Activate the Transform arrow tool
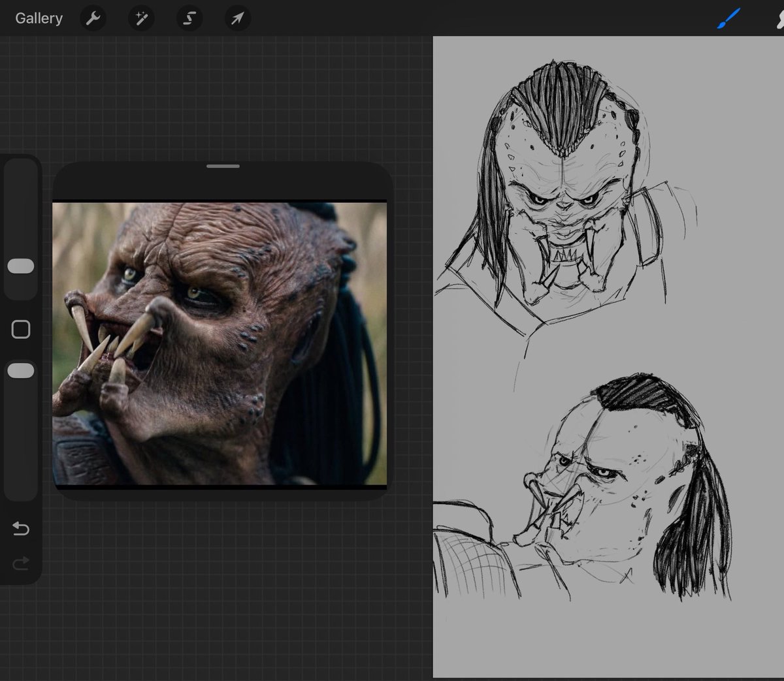The image size is (784, 681). click(238, 19)
